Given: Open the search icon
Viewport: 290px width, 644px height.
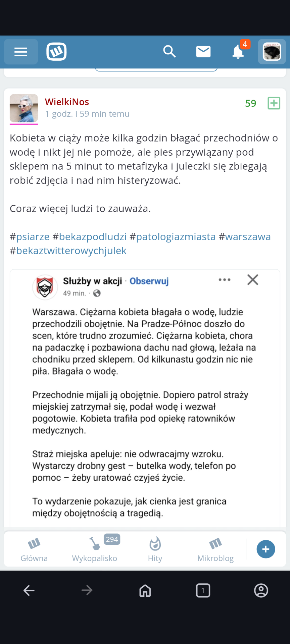Looking at the screenshot, I should click(x=170, y=52).
